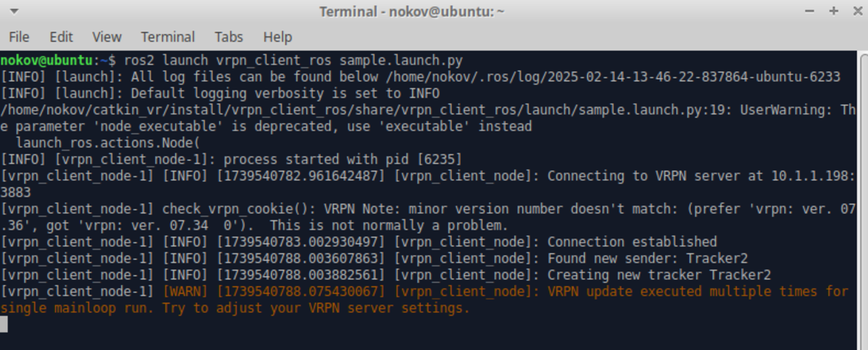Close the terminal window
868x350 pixels.
tap(855, 12)
